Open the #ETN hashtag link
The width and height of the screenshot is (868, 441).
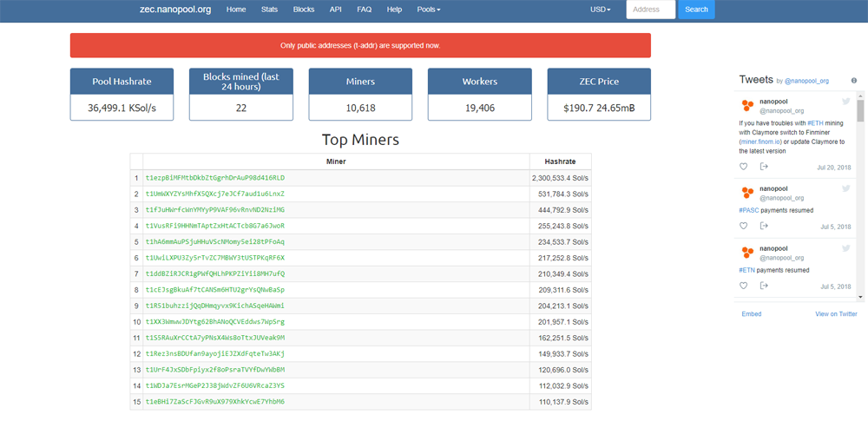coord(746,270)
